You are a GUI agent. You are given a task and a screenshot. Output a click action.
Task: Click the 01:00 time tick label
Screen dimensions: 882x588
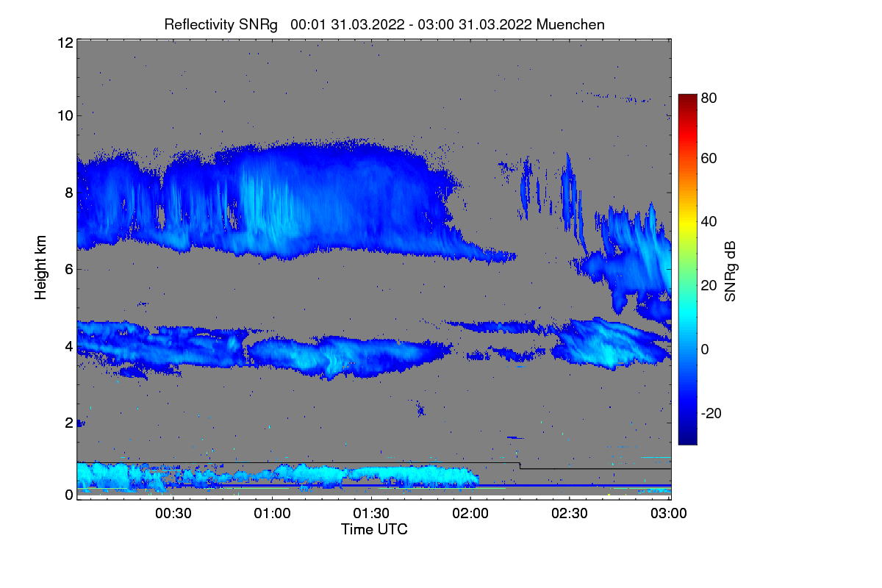click(272, 513)
